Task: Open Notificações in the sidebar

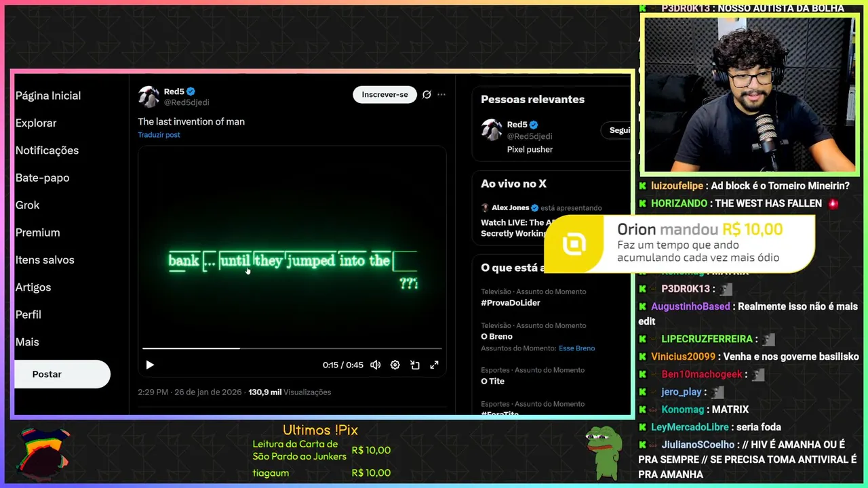Action: [x=47, y=150]
